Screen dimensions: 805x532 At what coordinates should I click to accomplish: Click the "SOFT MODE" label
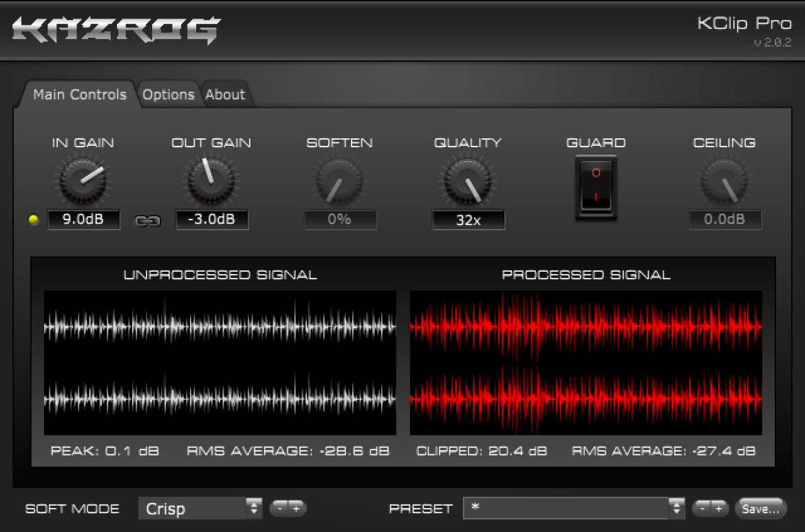(72, 509)
